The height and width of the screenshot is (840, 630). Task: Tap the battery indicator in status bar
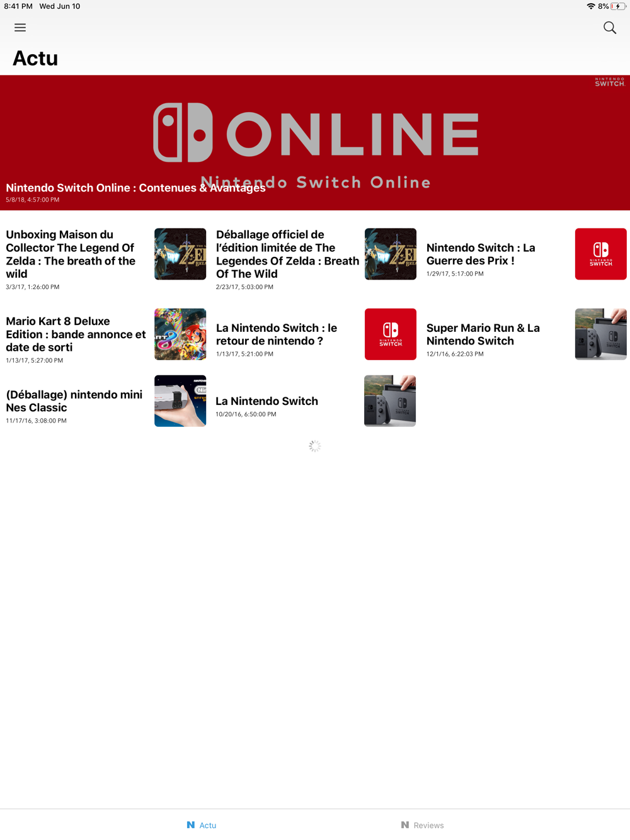point(618,6)
